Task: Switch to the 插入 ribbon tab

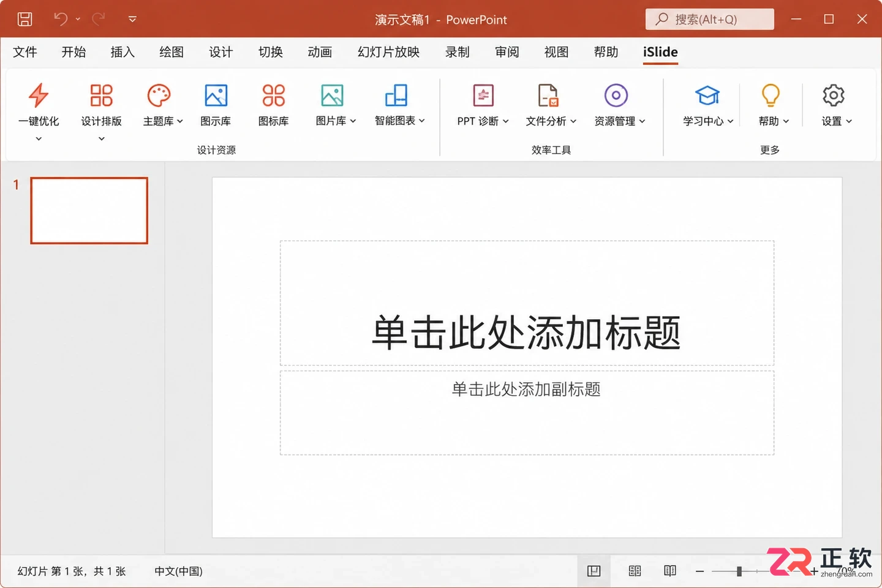Action: point(123,52)
